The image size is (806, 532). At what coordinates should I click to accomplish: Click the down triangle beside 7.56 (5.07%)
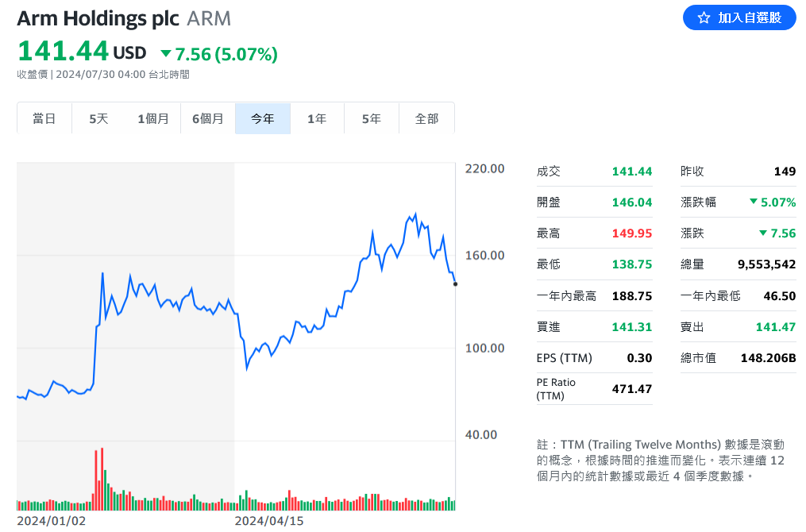point(166,54)
